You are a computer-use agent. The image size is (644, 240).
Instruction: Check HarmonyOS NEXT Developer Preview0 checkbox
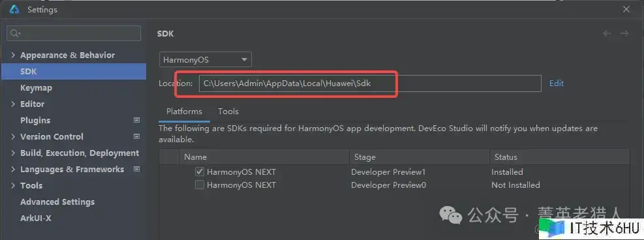[200, 185]
